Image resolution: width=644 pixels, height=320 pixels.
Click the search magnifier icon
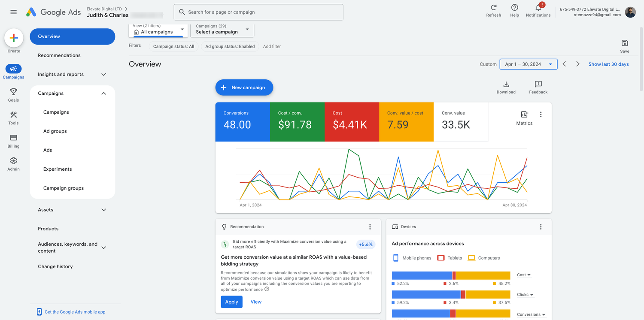182,12
